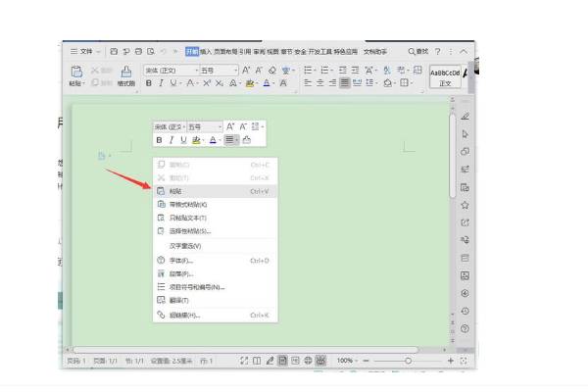Viewport: 588px width, 392px height.
Task: Toggle Underline in the floating mini toolbar
Action: pyautogui.click(x=182, y=140)
